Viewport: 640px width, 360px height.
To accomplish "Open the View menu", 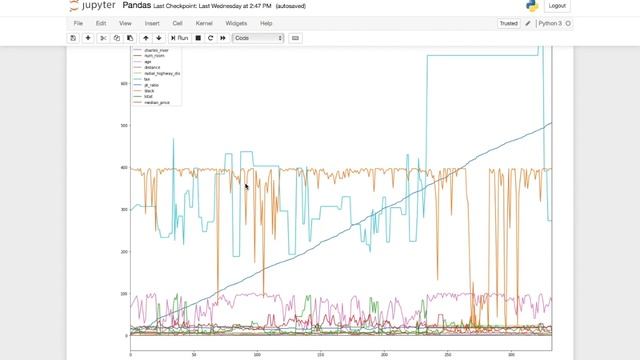I will [x=125, y=23].
